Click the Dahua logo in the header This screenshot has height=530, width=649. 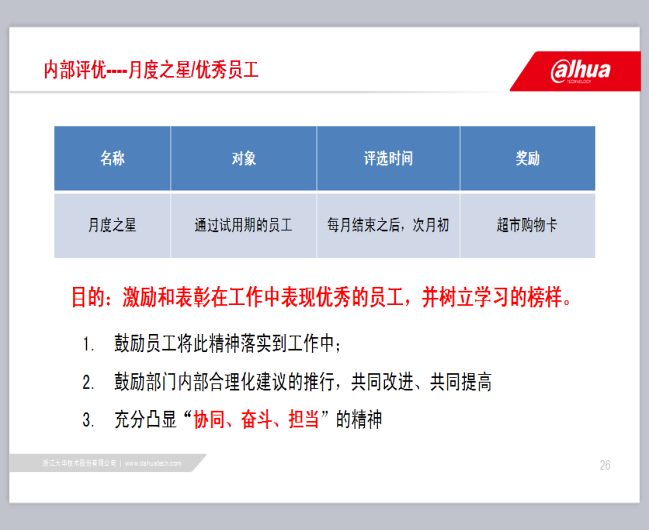coord(580,71)
